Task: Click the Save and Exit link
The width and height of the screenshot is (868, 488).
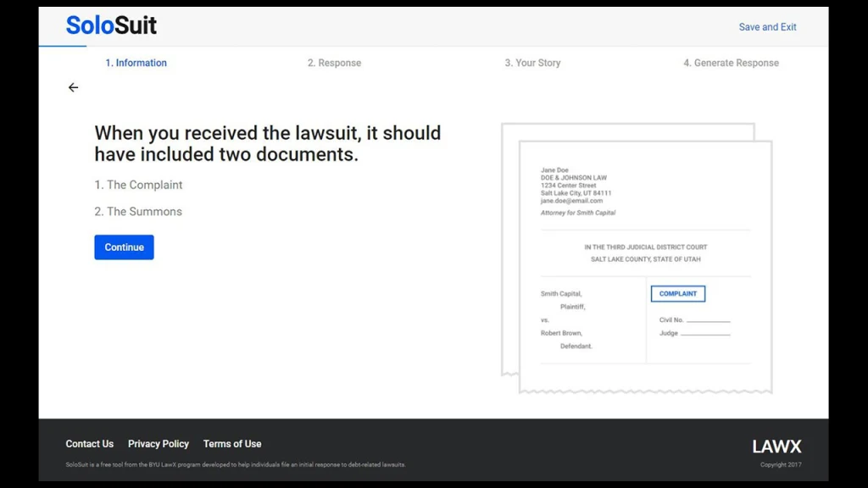Action: [767, 27]
